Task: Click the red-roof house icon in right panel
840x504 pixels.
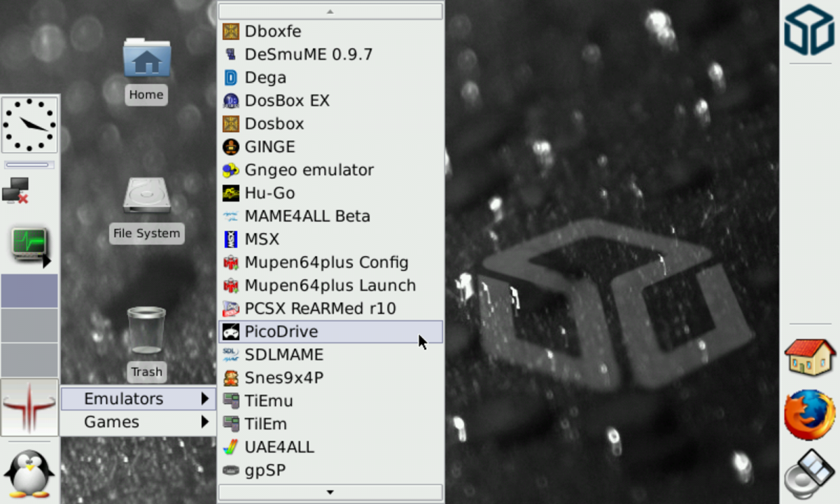Action: pyautogui.click(x=810, y=357)
